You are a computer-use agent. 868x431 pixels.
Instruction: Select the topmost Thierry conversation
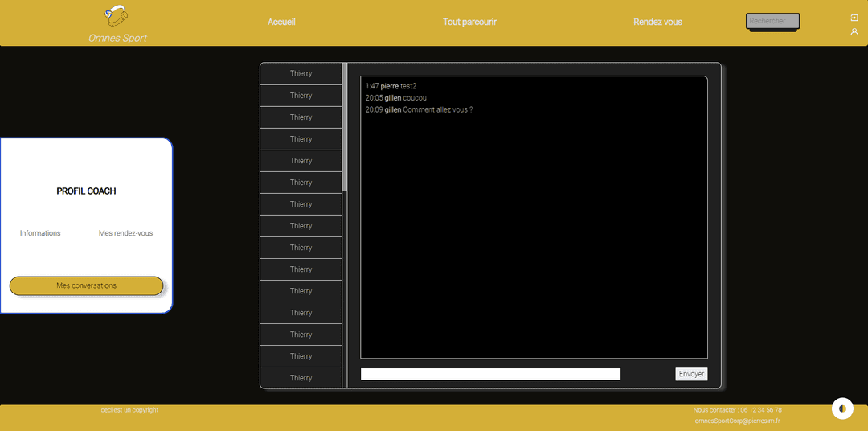(301, 73)
